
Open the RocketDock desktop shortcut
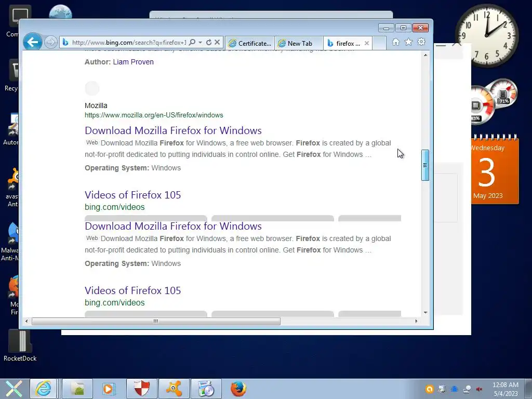20,345
